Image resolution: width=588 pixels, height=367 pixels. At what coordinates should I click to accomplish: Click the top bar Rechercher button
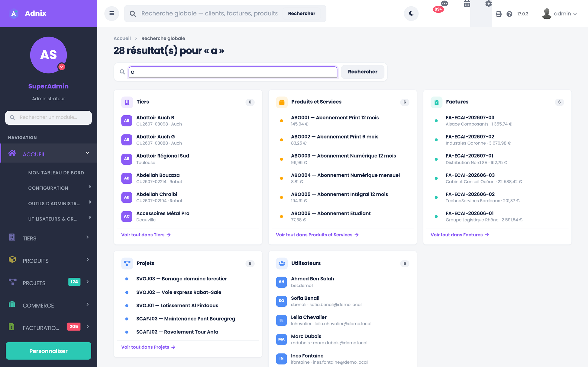tap(302, 14)
